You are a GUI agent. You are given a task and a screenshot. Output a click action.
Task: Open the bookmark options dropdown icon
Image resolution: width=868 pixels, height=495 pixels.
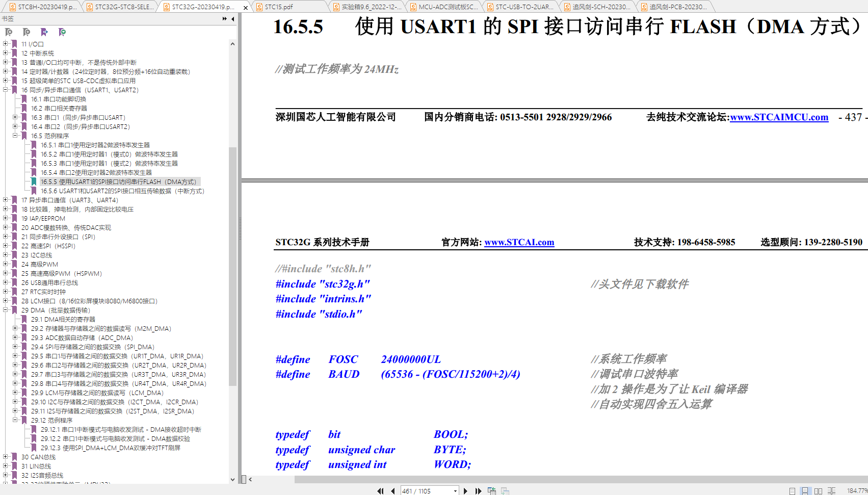coord(62,32)
